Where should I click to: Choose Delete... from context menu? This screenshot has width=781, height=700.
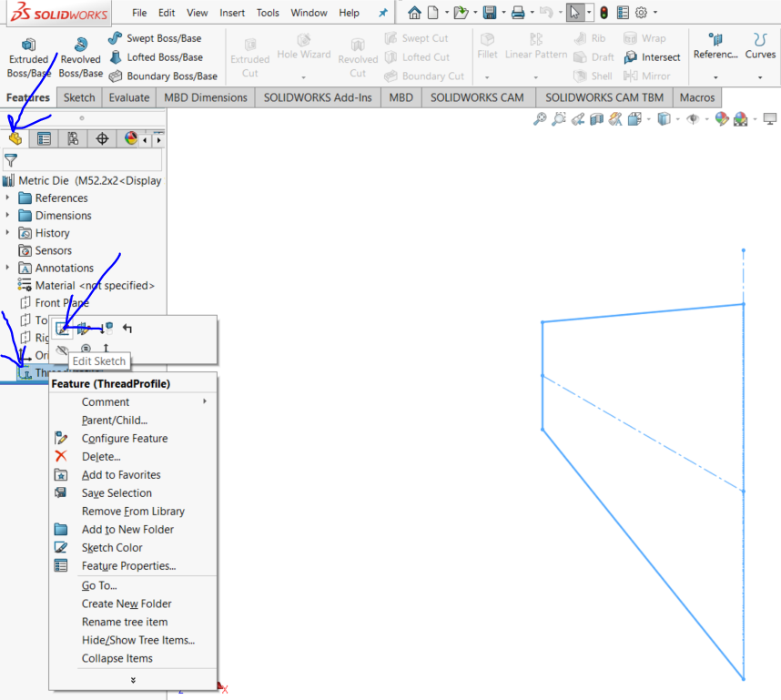coord(133,456)
